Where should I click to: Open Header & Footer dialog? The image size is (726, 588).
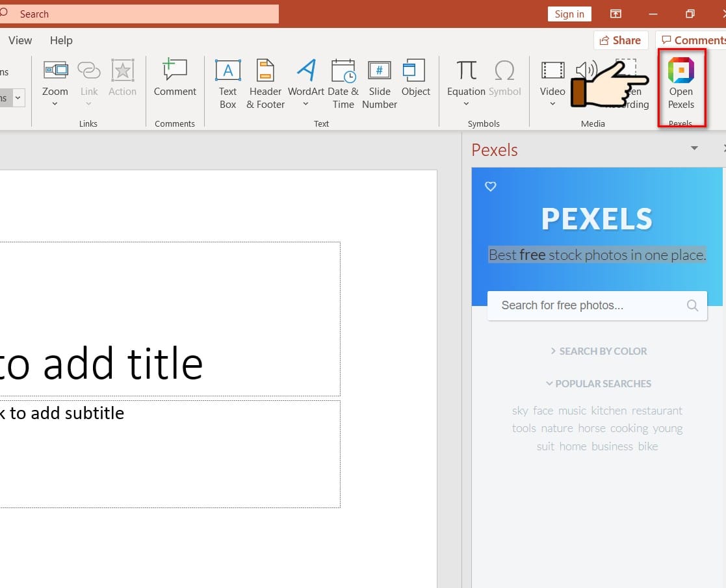[x=265, y=84]
